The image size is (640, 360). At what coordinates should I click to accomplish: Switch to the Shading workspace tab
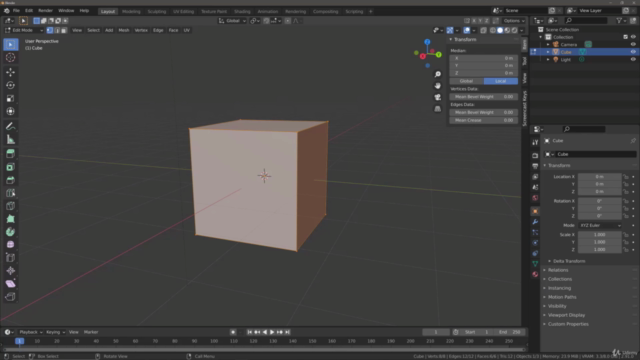[x=242, y=11]
